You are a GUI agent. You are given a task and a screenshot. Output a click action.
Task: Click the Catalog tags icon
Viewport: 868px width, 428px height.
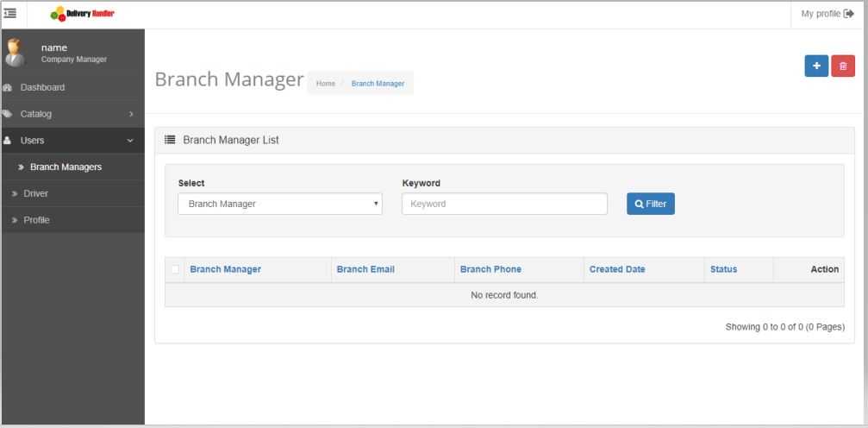(7, 114)
